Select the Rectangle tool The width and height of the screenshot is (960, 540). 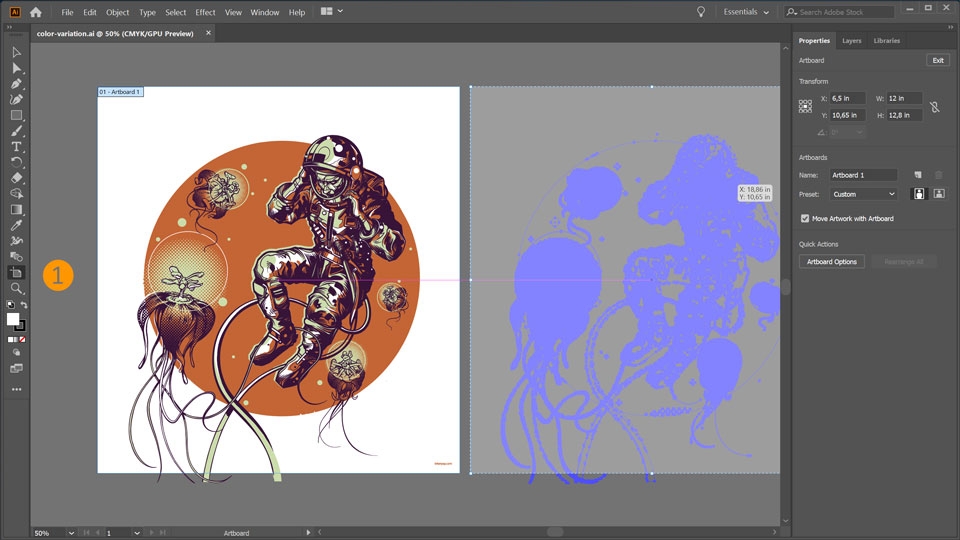click(17, 115)
